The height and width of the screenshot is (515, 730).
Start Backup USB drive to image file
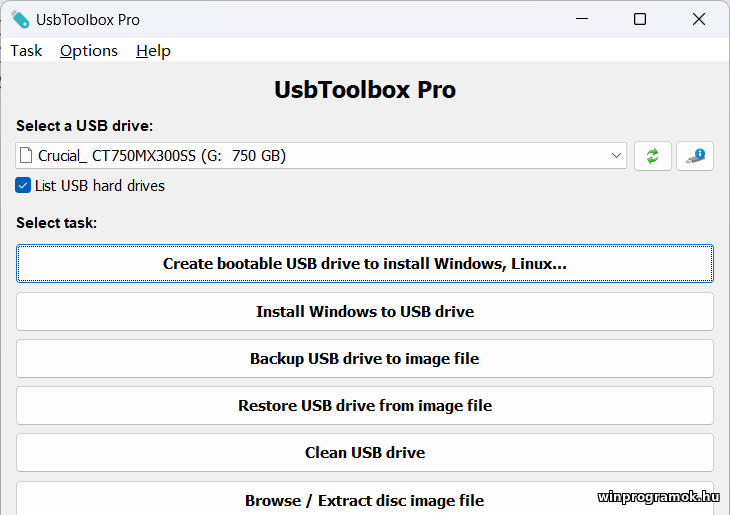(x=365, y=359)
